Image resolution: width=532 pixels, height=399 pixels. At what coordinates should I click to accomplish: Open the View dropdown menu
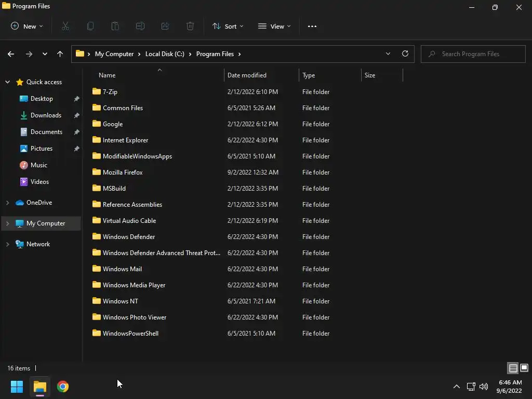coord(274,26)
